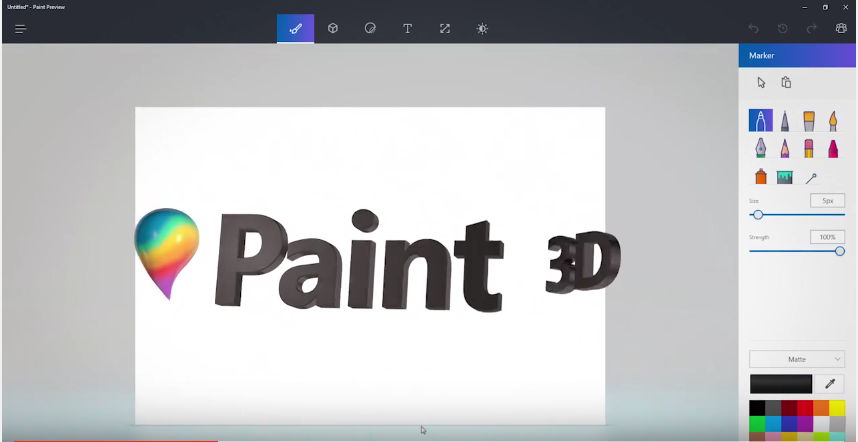
Task: Click the '3D' text object on canvas
Action: tap(583, 261)
